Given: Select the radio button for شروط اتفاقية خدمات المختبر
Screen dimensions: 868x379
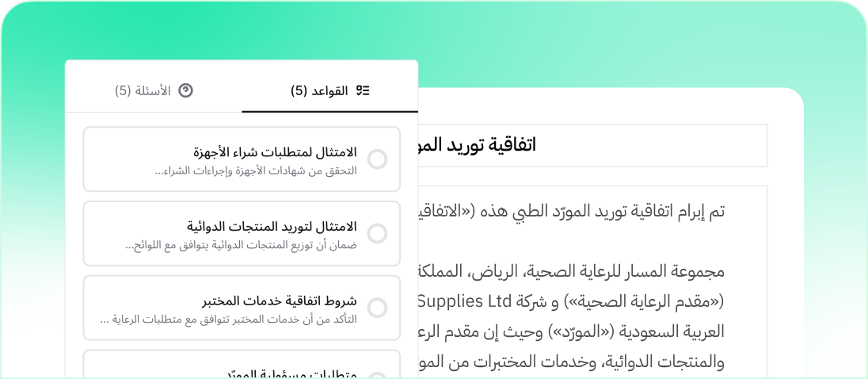Looking at the screenshot, I should (x=378, y=308).
